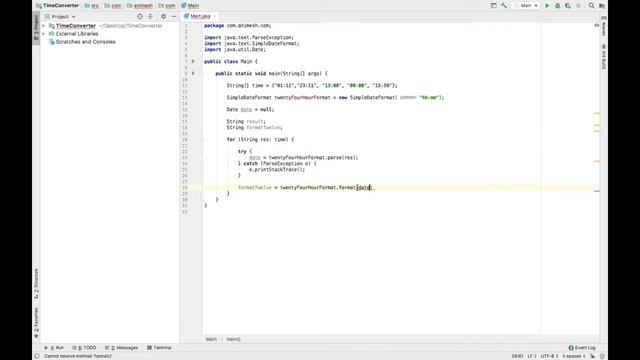Expand the TimeConverter project node
640x360 pixels.
pyautogui.click(x=43, y=26)
